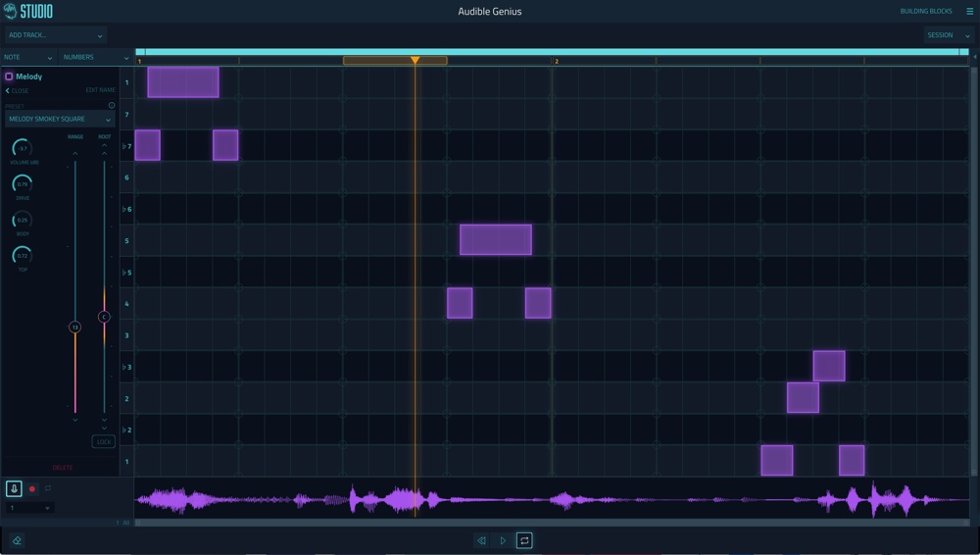
Task: Click the red Delete track button
Action: pyautogui.click(x=63, y=468)
